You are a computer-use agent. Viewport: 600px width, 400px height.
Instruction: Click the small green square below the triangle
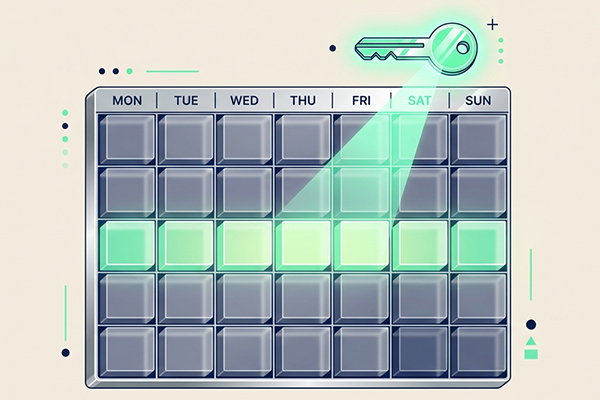[x=530, y=353]
